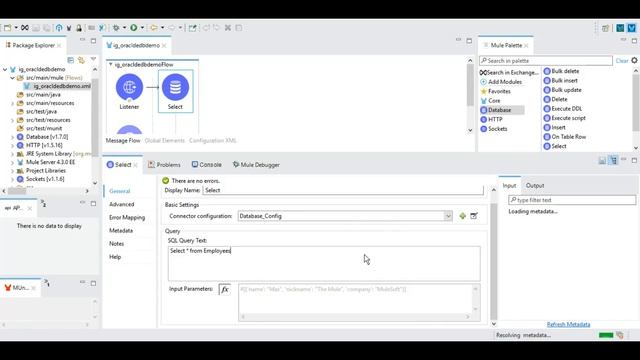
Task: Open the Run button dropdown arrow
Action: click(142, 28)
